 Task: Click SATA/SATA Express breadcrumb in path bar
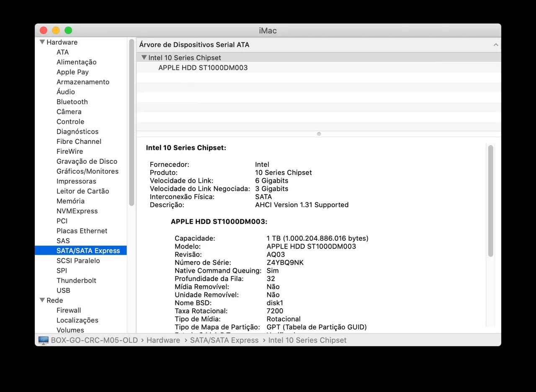(x=224, y=340)
